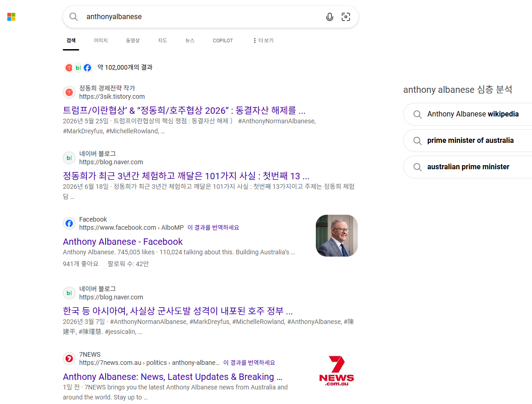Click the 7NEWS logo thumbnail
This screenshot has height=404, width=532.
tap(337, 371)
